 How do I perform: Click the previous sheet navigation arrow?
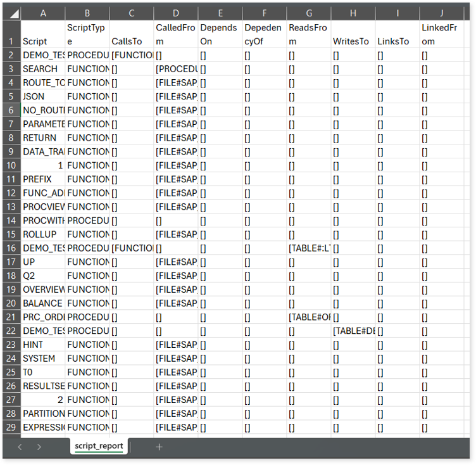click(20, 447)
